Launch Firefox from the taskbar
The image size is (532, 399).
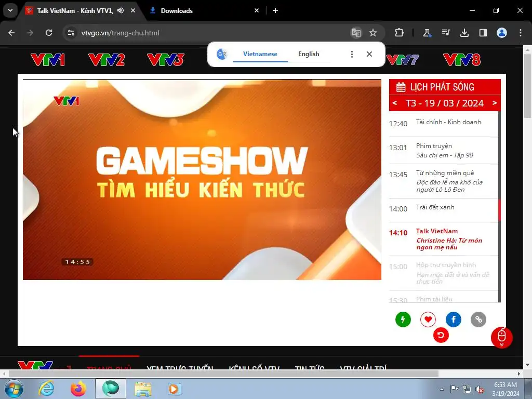pos(78,389)
